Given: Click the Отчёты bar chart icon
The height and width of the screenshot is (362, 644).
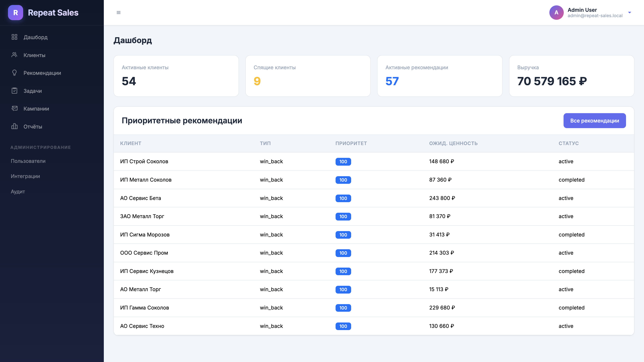Looking at the screenshot, I should pos(14,126).
